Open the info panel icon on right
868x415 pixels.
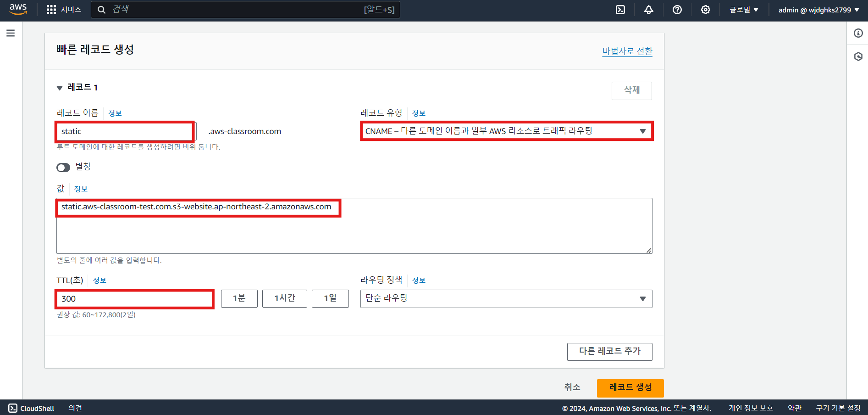click(858, 33)
